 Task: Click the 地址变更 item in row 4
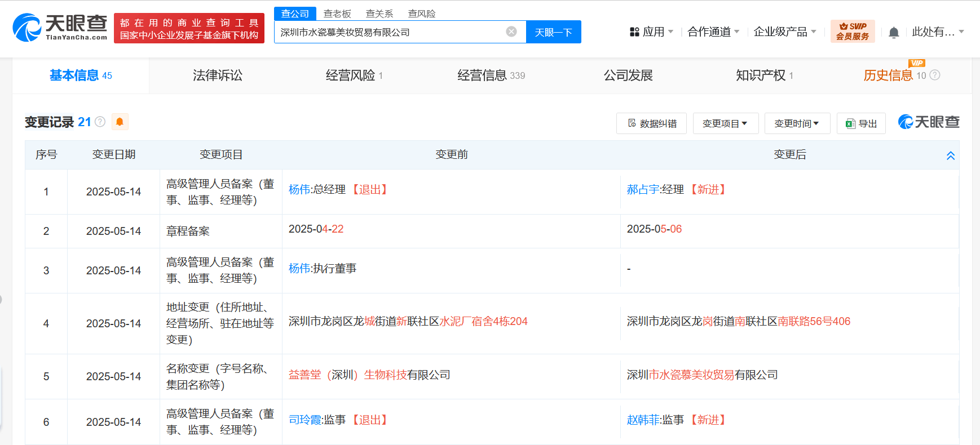tap(220, 323)
